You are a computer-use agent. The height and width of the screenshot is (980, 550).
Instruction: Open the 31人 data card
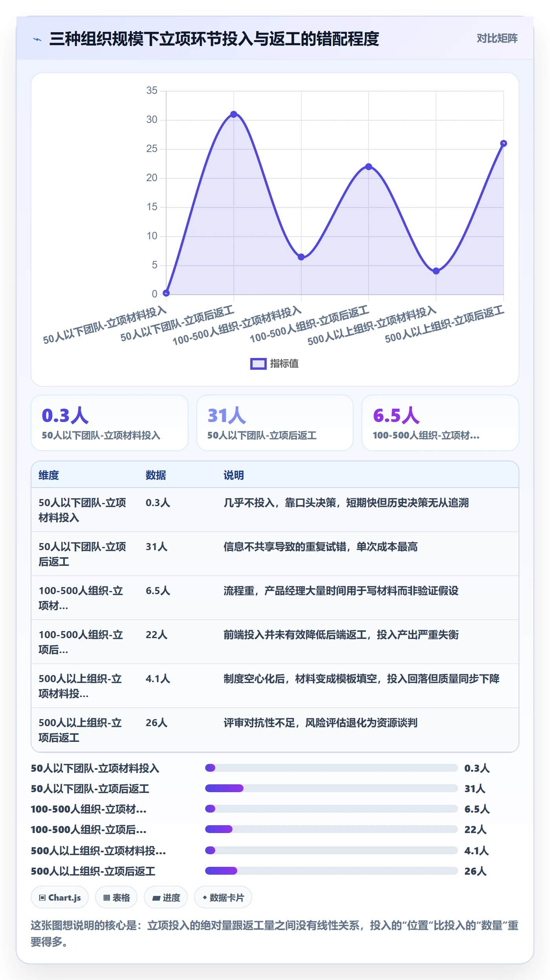click(275, 423)
